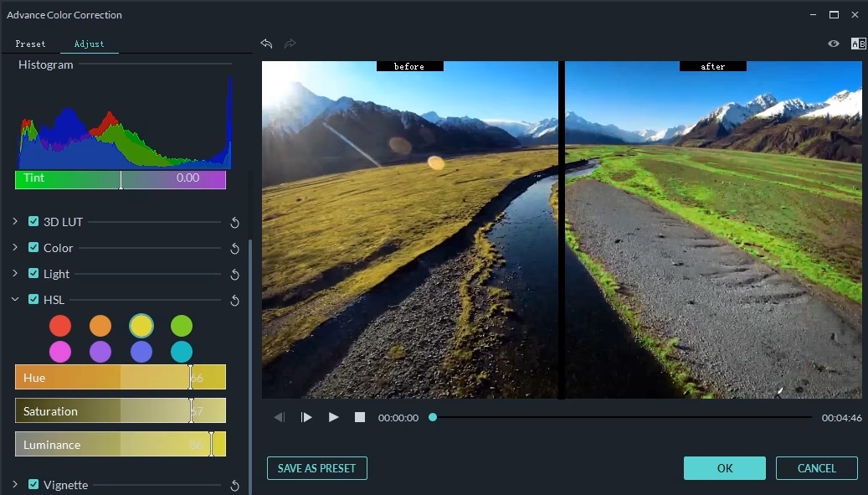Image resolution: width=868 pixels, height=495 pixels.
Task: Maximize the Advance Color Correction window
Action: [x=834, y=14]
